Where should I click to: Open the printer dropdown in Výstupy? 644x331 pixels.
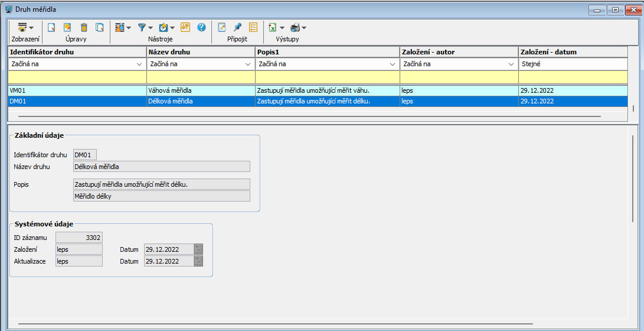pyautogui.click(x=298, y=27)
